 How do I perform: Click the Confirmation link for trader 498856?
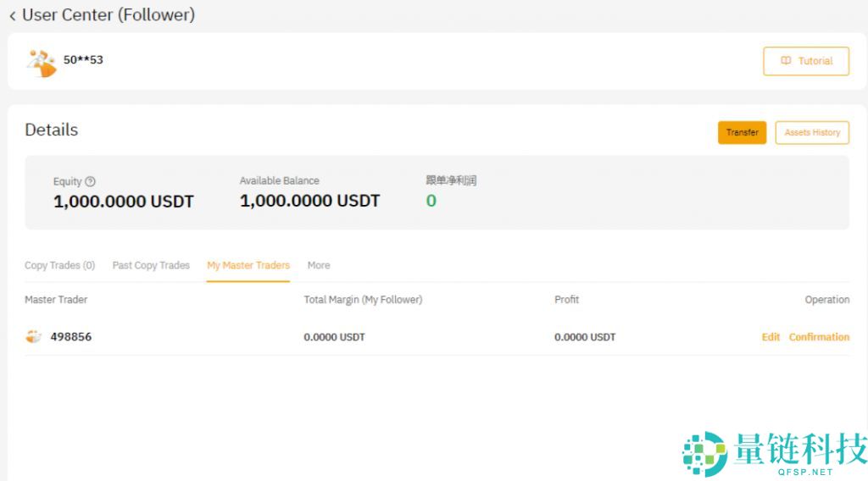(819, 337)
